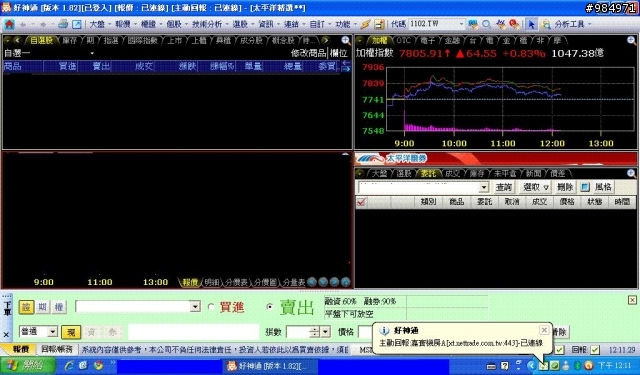Toggle the 回報 checkbox in status bar
This screenshot has width=640, height=375.
click(x=595, y=350)
